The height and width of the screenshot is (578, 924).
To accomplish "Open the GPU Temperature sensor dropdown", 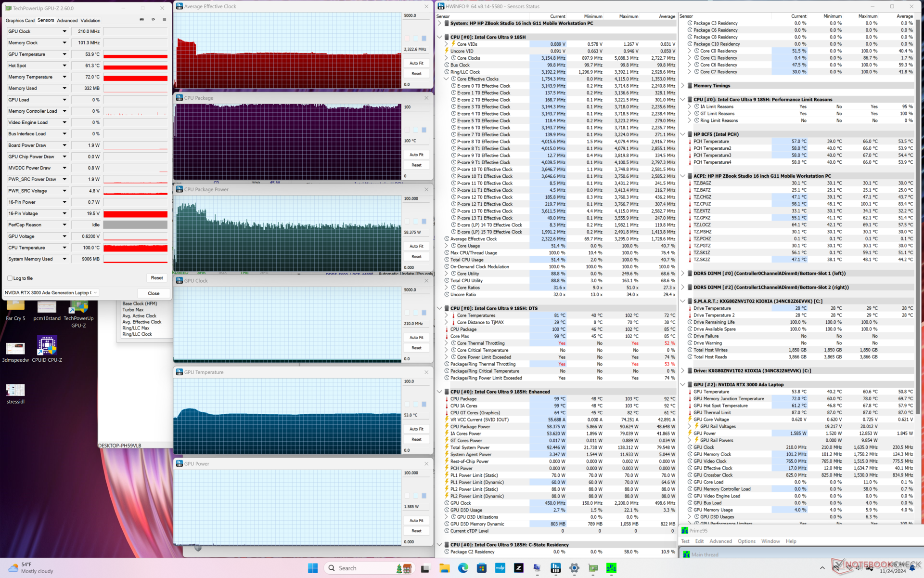I will [64, 54].
